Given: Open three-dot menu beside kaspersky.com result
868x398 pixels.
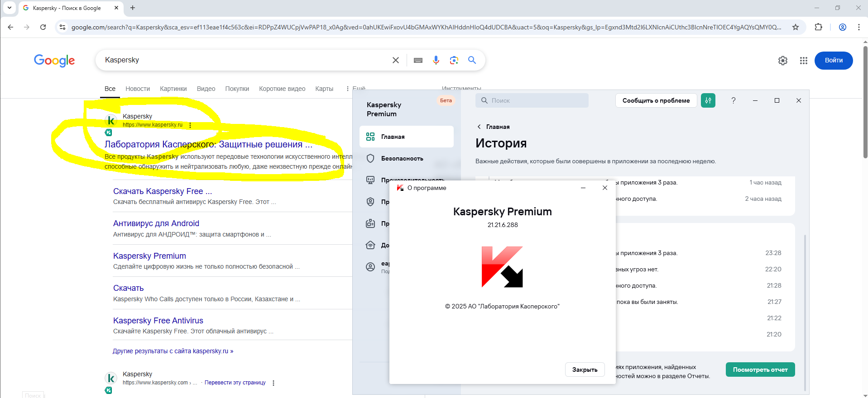Looking at the screenshot, I should 273,383.
